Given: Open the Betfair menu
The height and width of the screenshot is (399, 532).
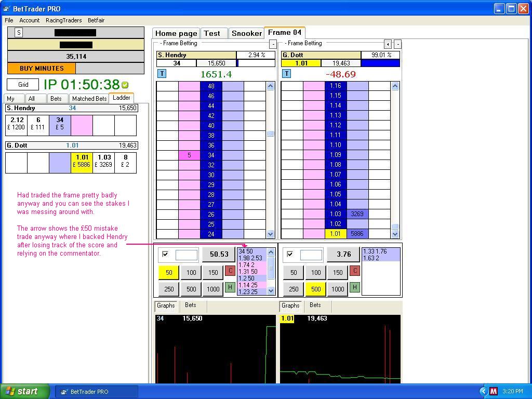Looking at the screenshot, I should click(96, 20).
